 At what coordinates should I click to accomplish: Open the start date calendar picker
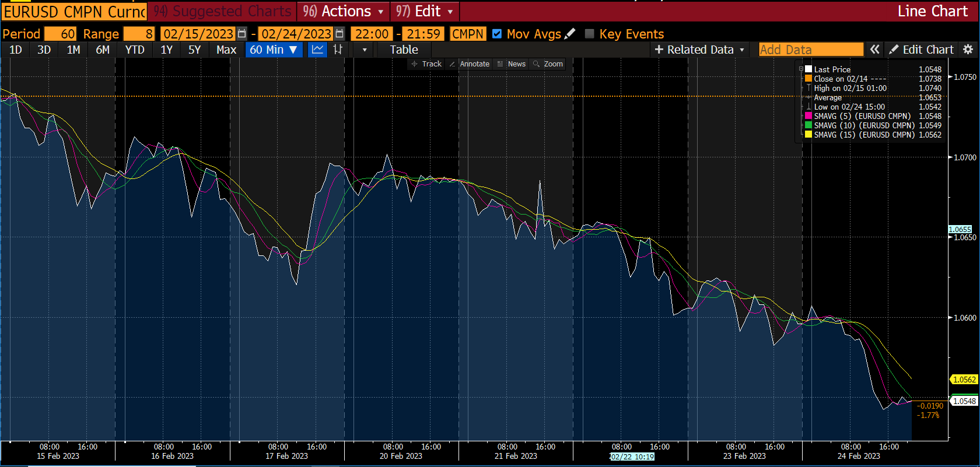242,34
